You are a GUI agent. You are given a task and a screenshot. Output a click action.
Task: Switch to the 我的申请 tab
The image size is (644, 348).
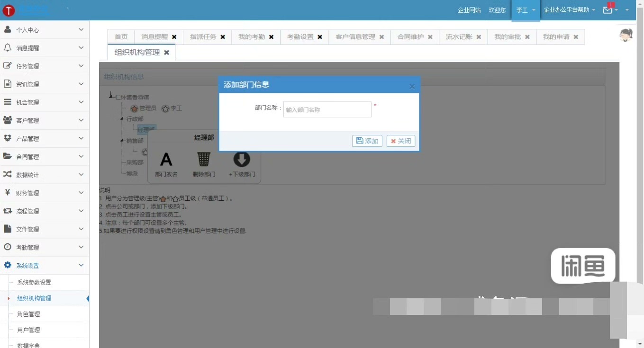(x=561, y=37)
